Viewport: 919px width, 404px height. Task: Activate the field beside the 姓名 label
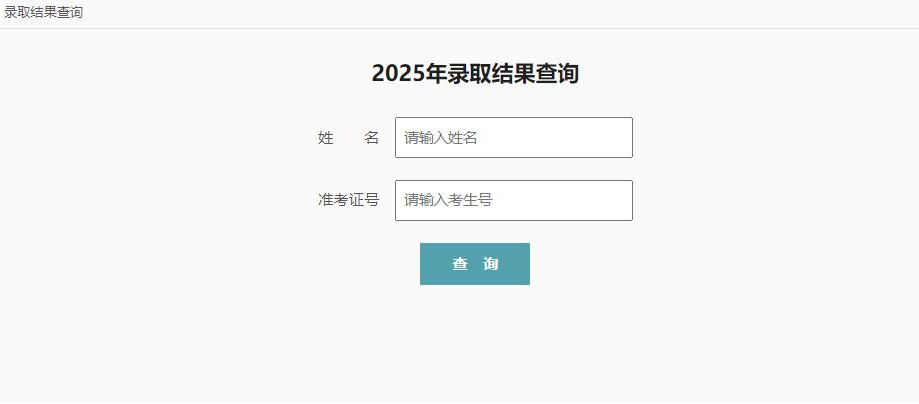(513, 137)
